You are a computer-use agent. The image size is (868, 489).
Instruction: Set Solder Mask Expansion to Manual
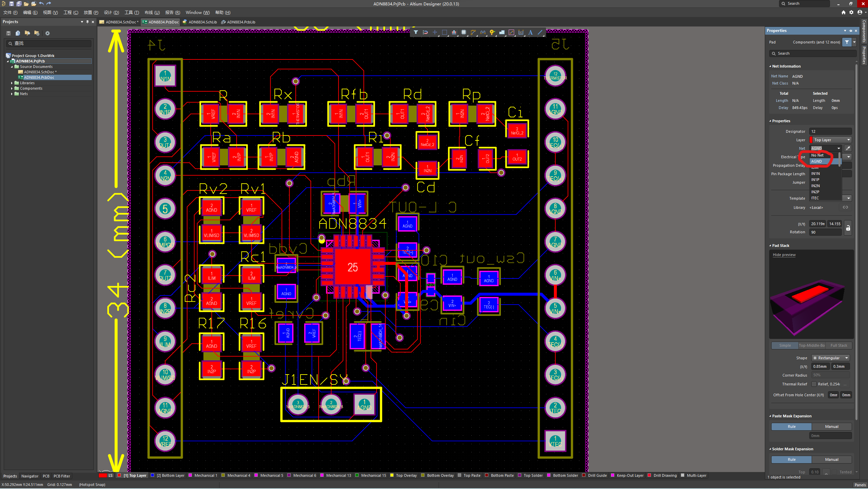(831, 459)
